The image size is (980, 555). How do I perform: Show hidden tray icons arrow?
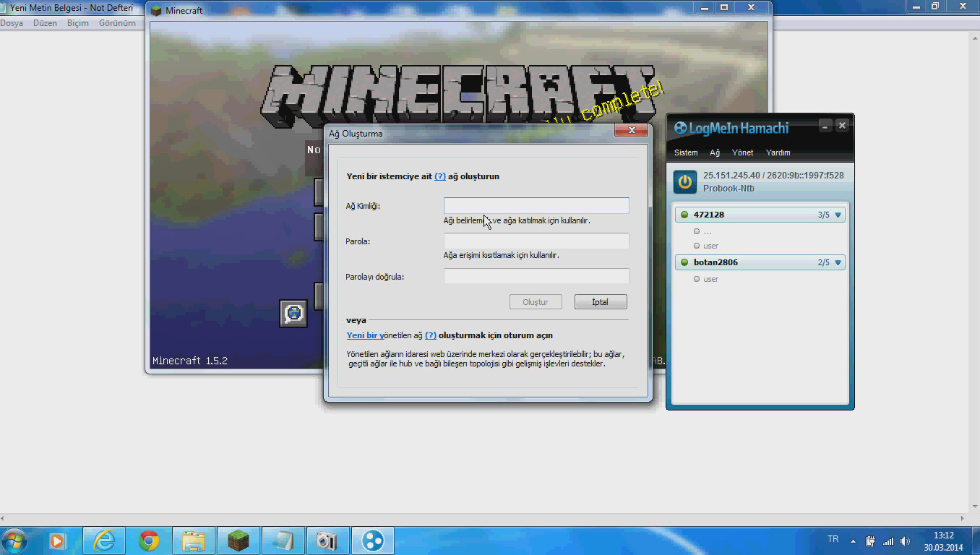coord(854,541)
